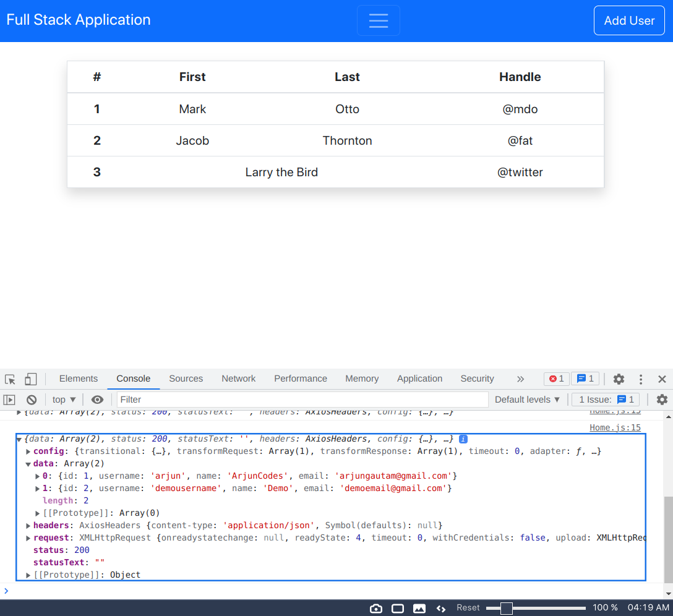Open console settings gear
This screenshot has height=616, width=673.
662,400
